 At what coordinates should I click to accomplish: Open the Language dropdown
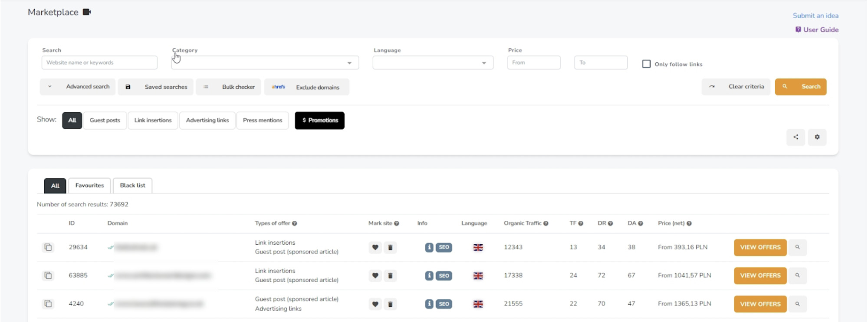(433, 63)
